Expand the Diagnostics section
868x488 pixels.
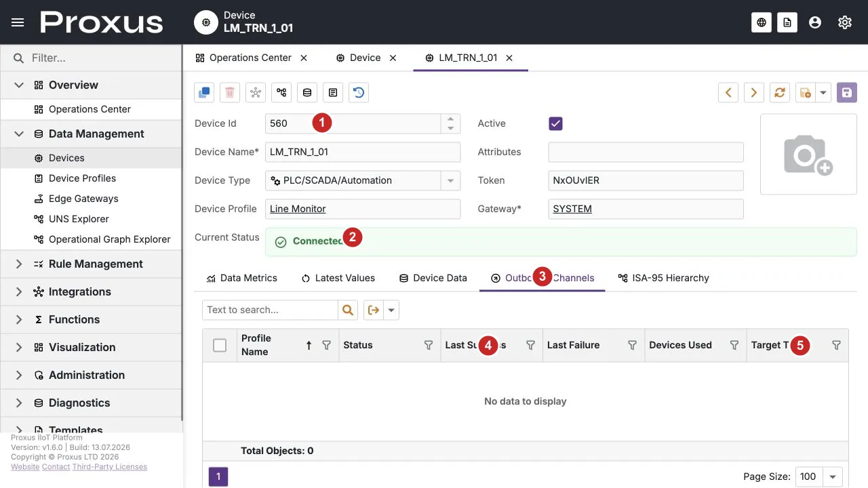tap(19, 403)
